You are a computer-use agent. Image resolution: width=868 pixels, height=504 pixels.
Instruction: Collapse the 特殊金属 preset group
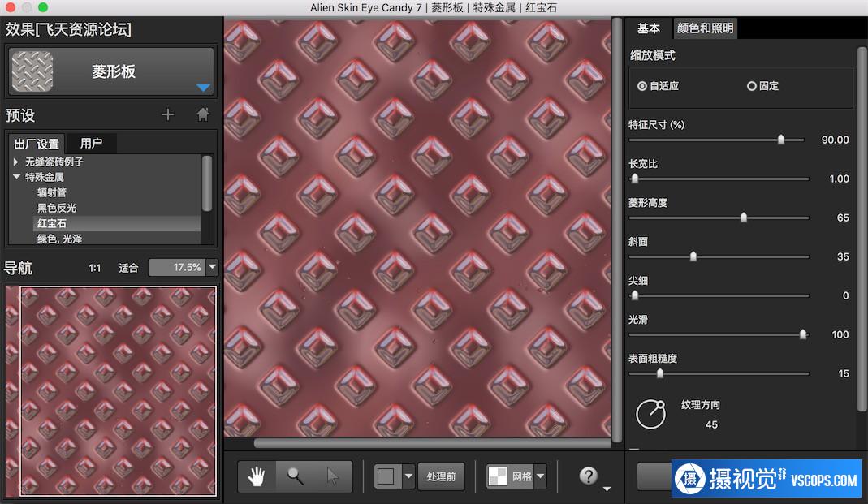point(16,177)
